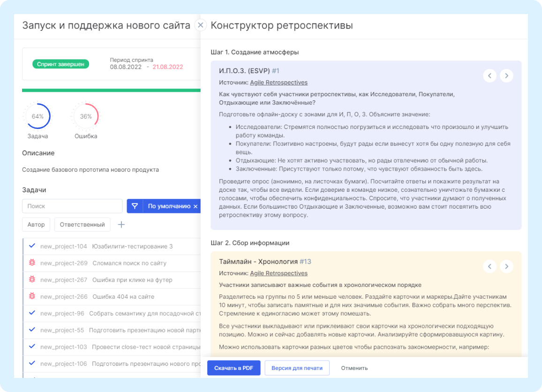The image size is (542, 392).
Task: Show previous activity for Таймлайн - Хронология card
Action: (x=490, y=266)
